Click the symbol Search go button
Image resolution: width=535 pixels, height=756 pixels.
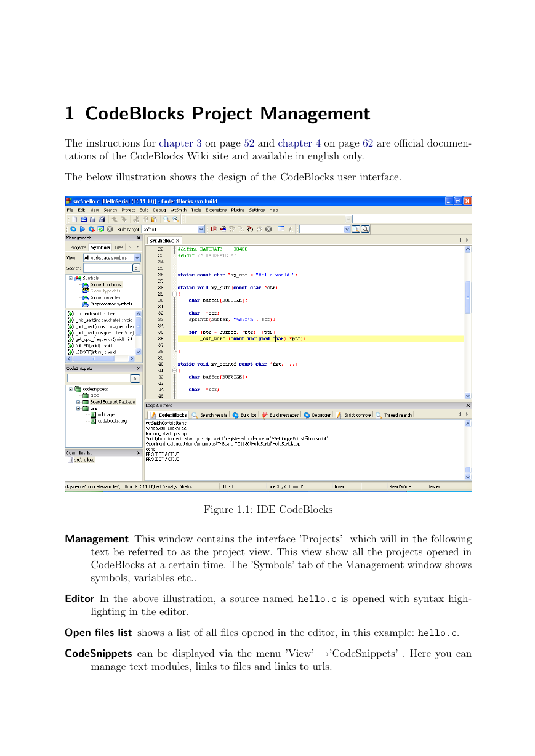[x=137, y=268]
